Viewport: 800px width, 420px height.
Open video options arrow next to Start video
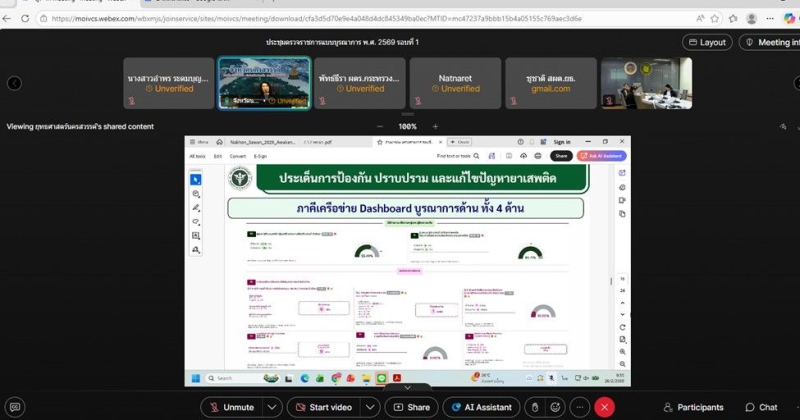pos(370,407)
